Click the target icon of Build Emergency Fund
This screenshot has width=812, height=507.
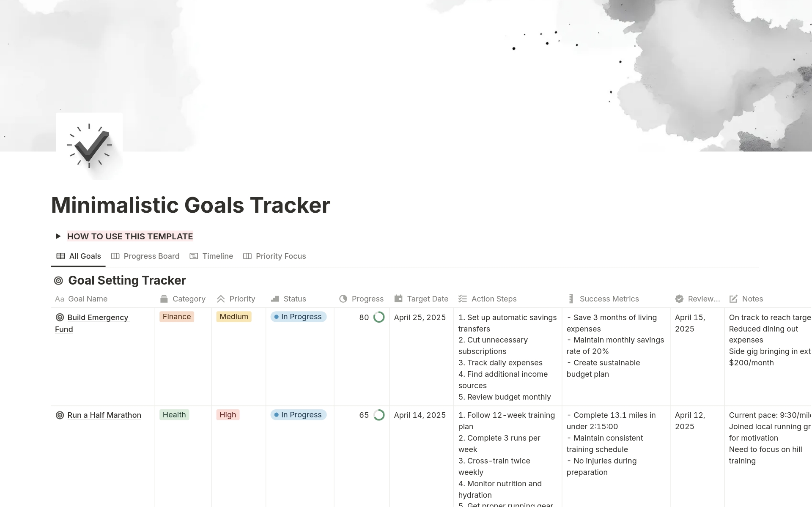click(60, 318)
